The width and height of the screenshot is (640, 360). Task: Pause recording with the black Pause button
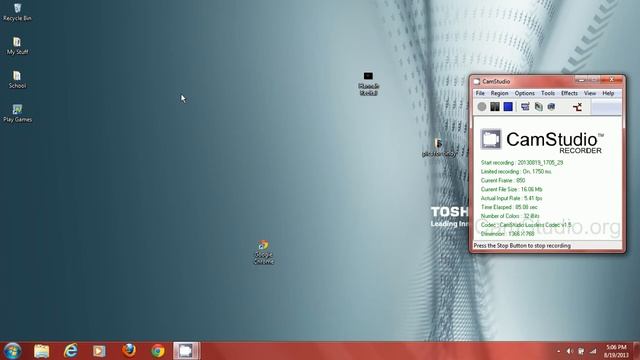[495, 107]
